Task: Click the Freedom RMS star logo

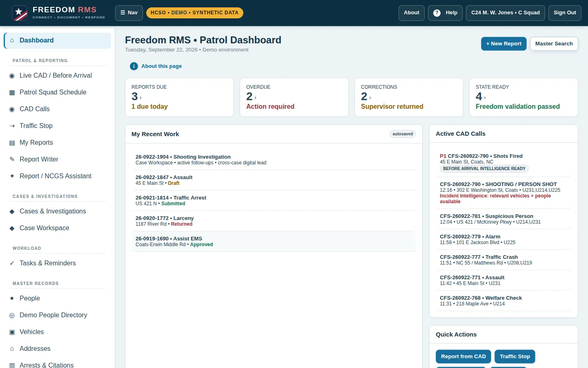Action: (20, 13)
